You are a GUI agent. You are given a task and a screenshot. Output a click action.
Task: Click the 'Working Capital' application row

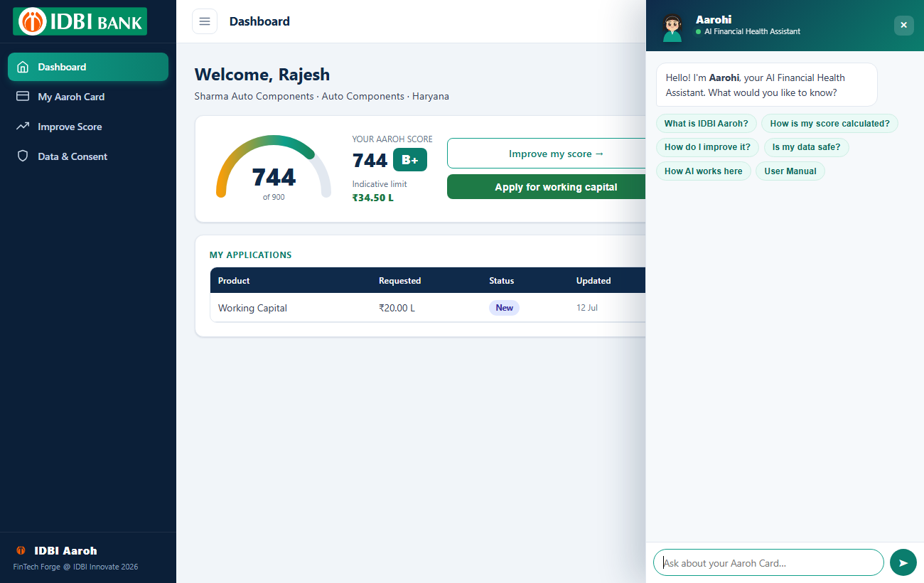coord(428,308)
